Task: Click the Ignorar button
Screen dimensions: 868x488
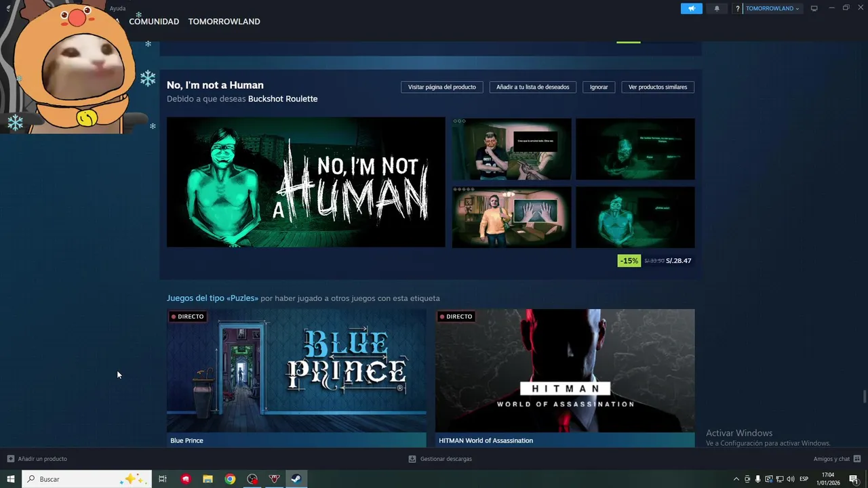Action: click(599, 87)
